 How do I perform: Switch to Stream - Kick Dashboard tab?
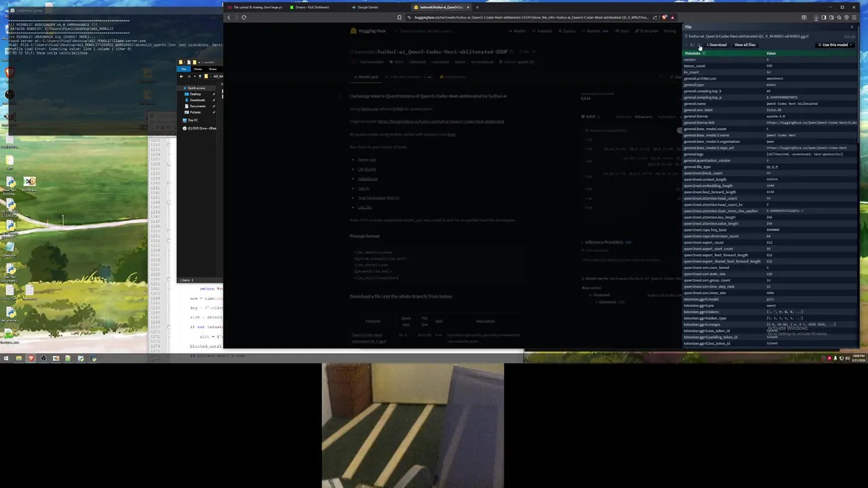tap(313, 7)
